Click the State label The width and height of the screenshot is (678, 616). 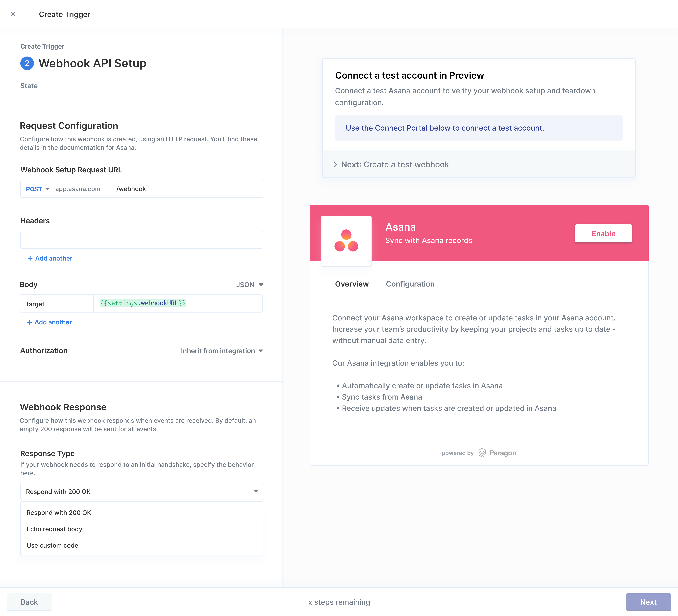29,86
